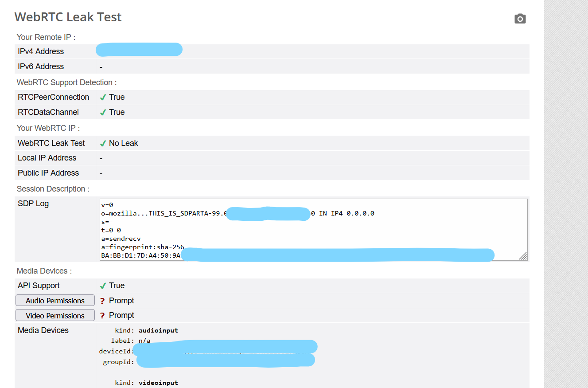The width and height of the screenshot is (588, 388).
Task: Click the audioinput kind value
Action: 158,330
